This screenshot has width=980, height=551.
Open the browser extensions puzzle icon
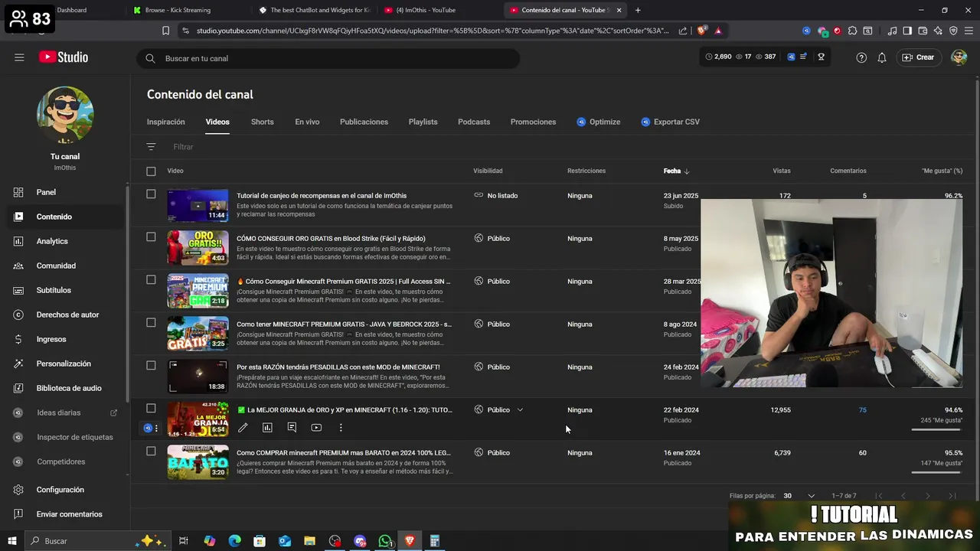852,31
